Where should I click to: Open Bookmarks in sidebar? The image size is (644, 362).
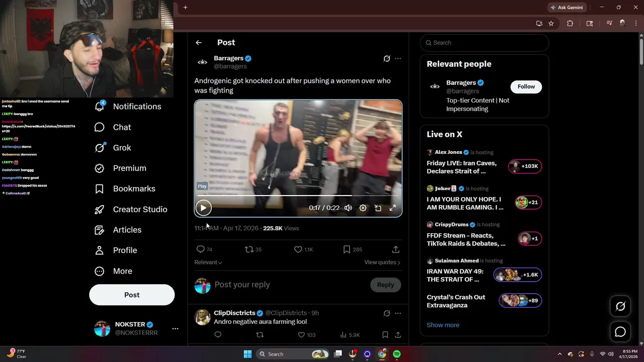pos(125,189)
